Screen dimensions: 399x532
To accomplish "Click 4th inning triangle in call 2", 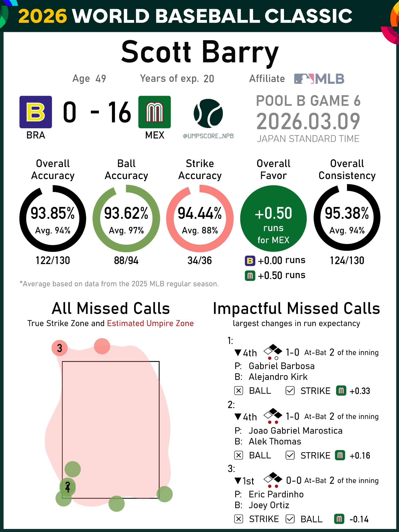I will click(238, 416).
